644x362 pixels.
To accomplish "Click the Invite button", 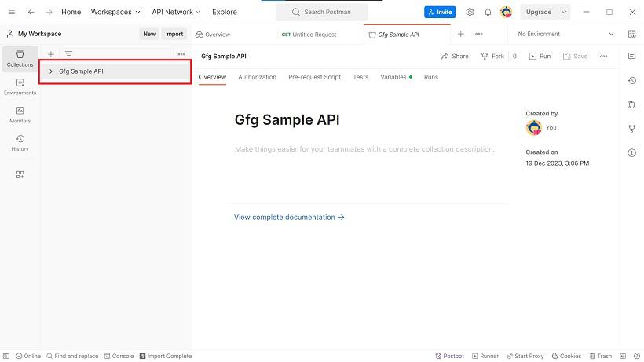I will pyautogui.click(x=440, y=12).
